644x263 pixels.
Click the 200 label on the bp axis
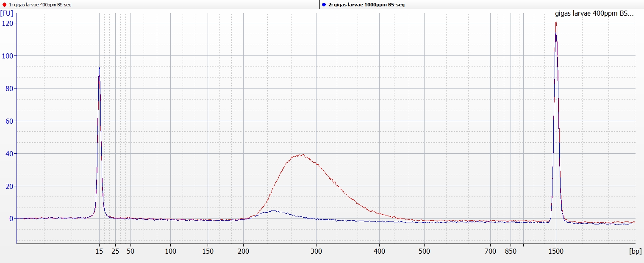click(x=243, y=251)
